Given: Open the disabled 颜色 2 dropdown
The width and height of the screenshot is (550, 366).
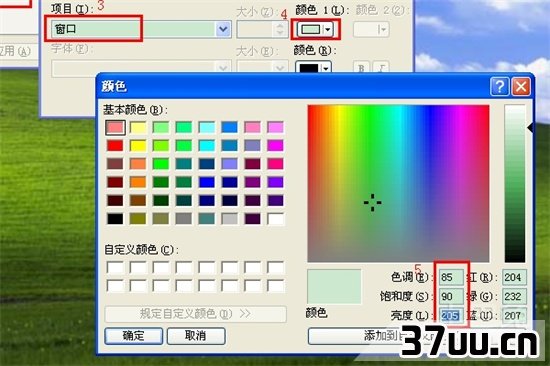Looking at the screenshot, I should pos(371,29).
